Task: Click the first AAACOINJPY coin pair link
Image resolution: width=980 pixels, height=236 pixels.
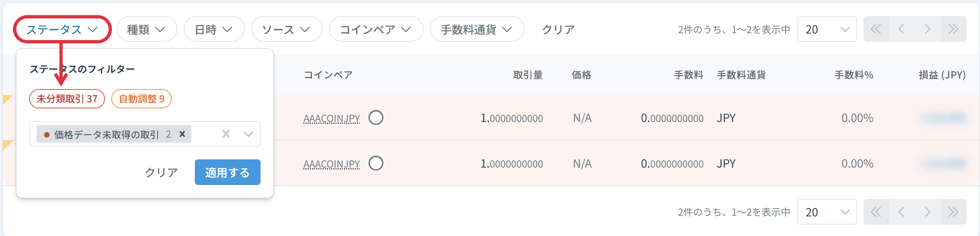Action: 331,119
